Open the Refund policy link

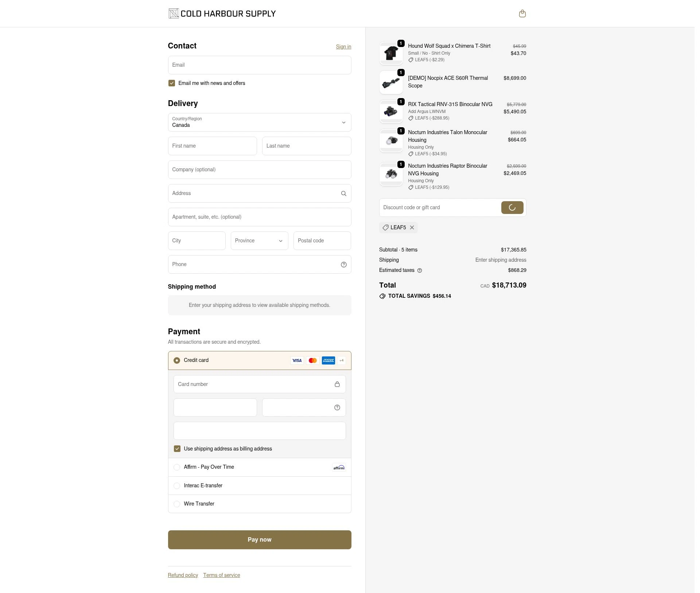[183, 575]
